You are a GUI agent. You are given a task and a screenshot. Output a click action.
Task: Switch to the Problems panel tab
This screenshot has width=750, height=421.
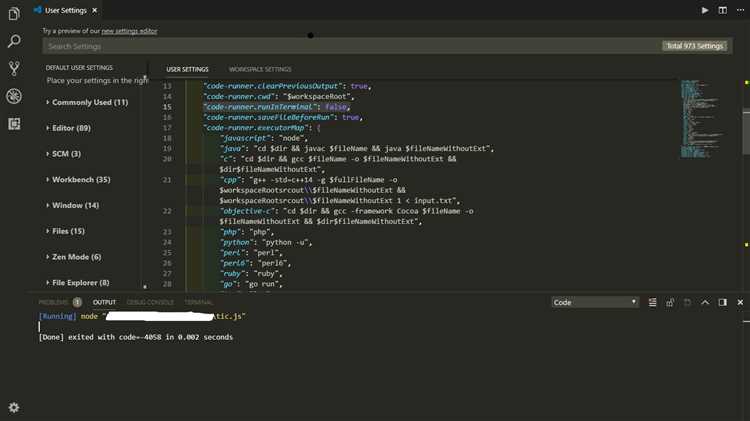coord(53,302)
